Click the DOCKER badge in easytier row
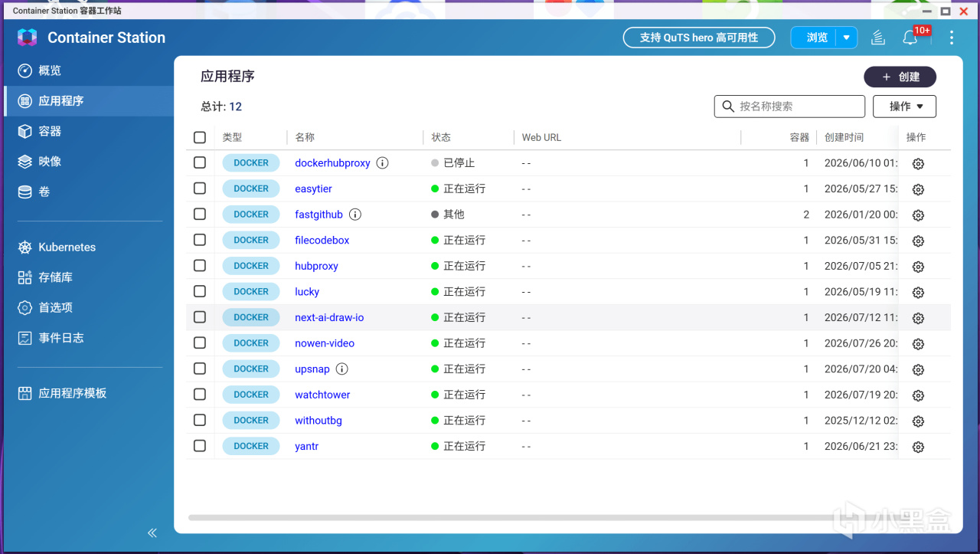 pos(251,188)
